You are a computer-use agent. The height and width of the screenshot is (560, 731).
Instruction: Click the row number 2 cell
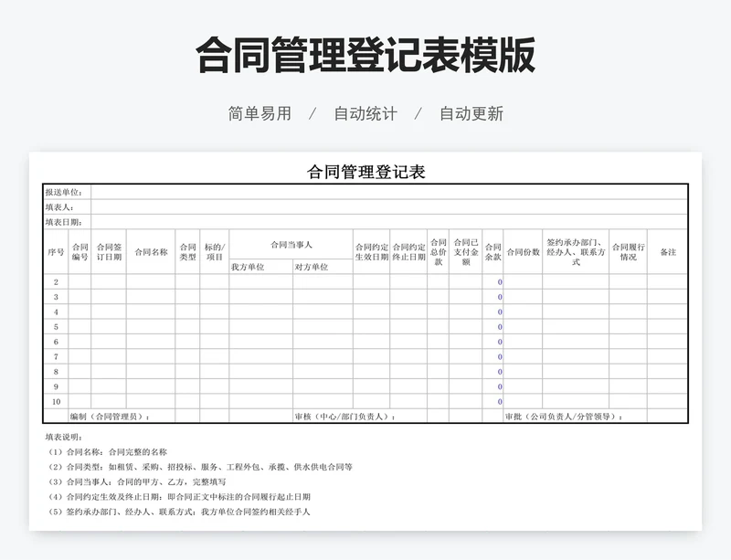coord(56,281)
